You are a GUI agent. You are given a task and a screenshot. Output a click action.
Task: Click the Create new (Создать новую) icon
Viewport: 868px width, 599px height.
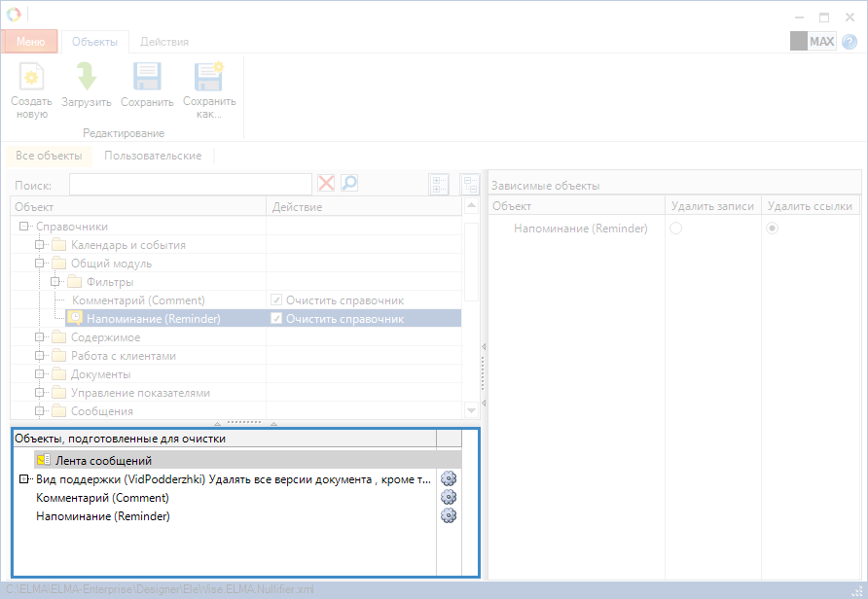coord(32,78)
